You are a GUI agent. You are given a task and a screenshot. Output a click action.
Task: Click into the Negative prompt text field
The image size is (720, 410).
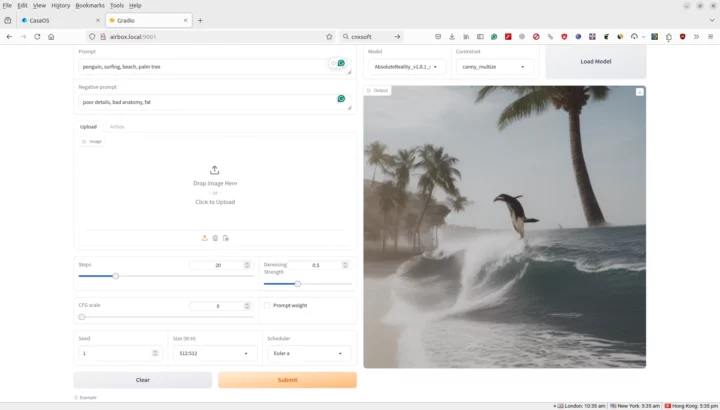[x=214, y=102]
